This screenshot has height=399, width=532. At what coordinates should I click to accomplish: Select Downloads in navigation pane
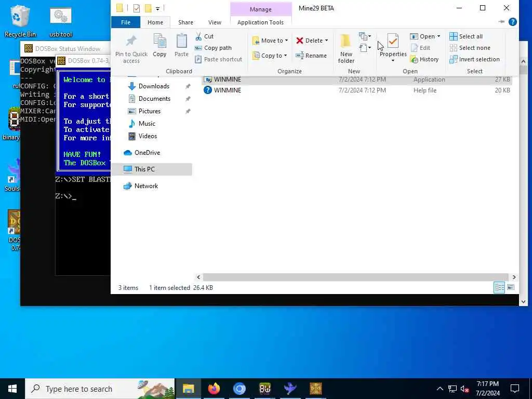(154, 86)
